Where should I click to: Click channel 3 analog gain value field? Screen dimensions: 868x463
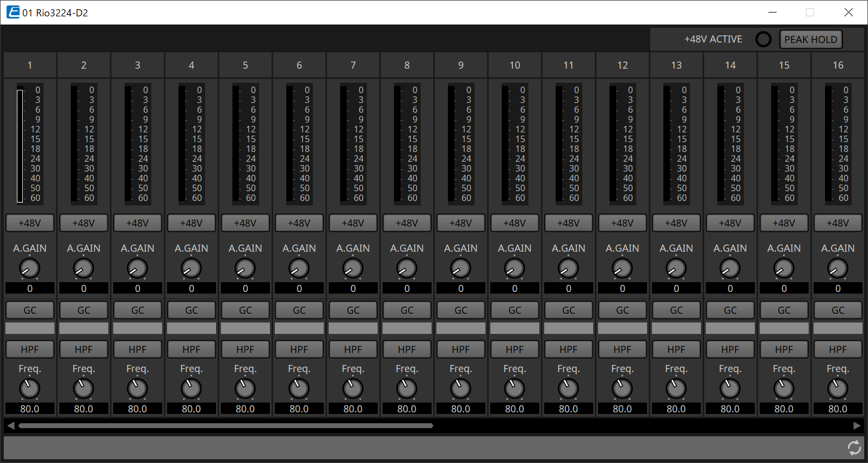[138, 289]
